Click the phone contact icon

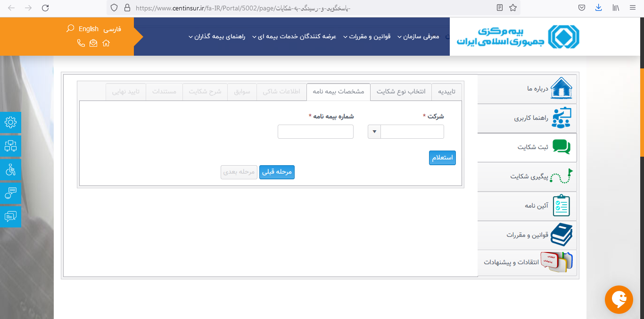click(80, 43)
